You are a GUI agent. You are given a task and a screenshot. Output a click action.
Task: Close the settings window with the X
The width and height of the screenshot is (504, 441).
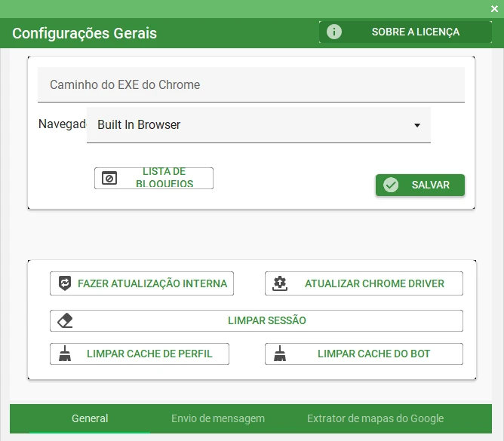pyautogui.click(x=494, y=8)
